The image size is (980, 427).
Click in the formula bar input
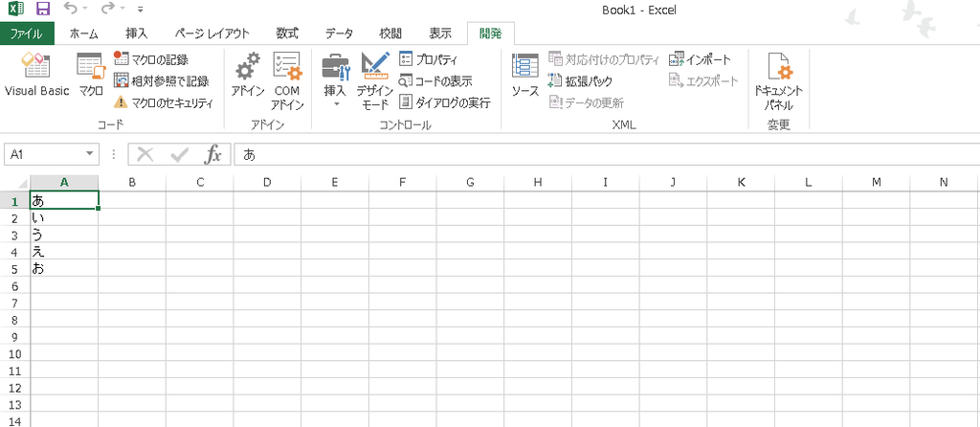pos(606,154)
